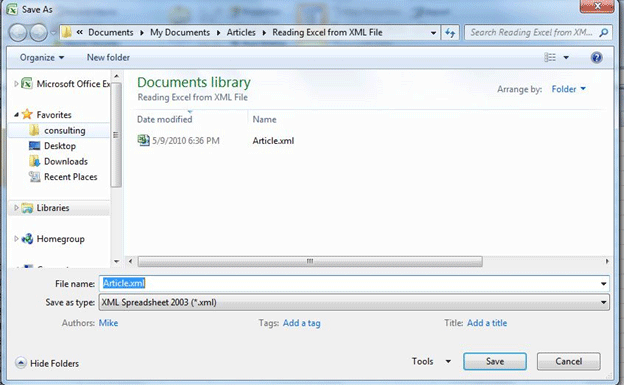Click the folder icon in address bar

(x=67, y=32)
